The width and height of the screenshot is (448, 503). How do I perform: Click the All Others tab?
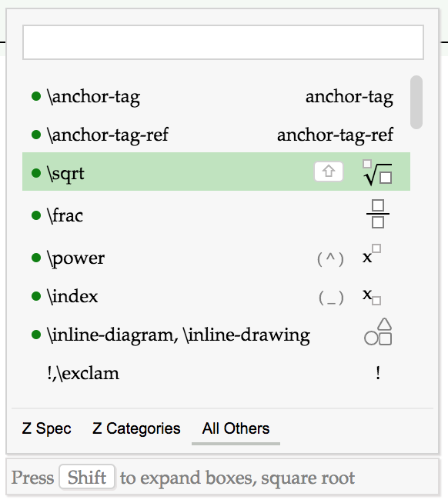[x=236, y=428]
